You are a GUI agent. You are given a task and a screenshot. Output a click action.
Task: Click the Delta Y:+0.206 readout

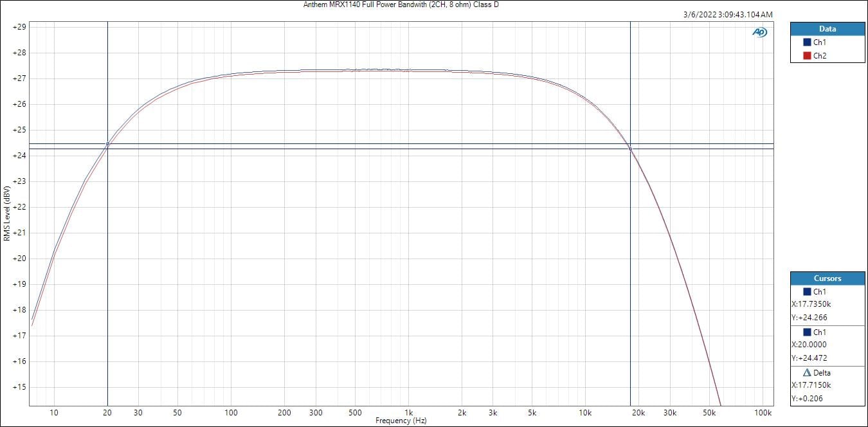tap(809, 398)
